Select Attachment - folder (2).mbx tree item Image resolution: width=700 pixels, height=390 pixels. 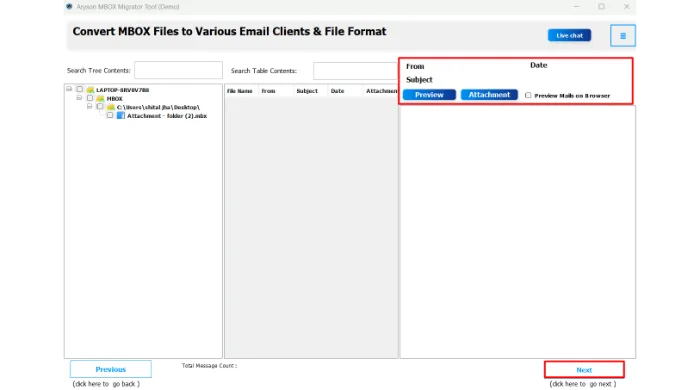click(x=167, y=116)
